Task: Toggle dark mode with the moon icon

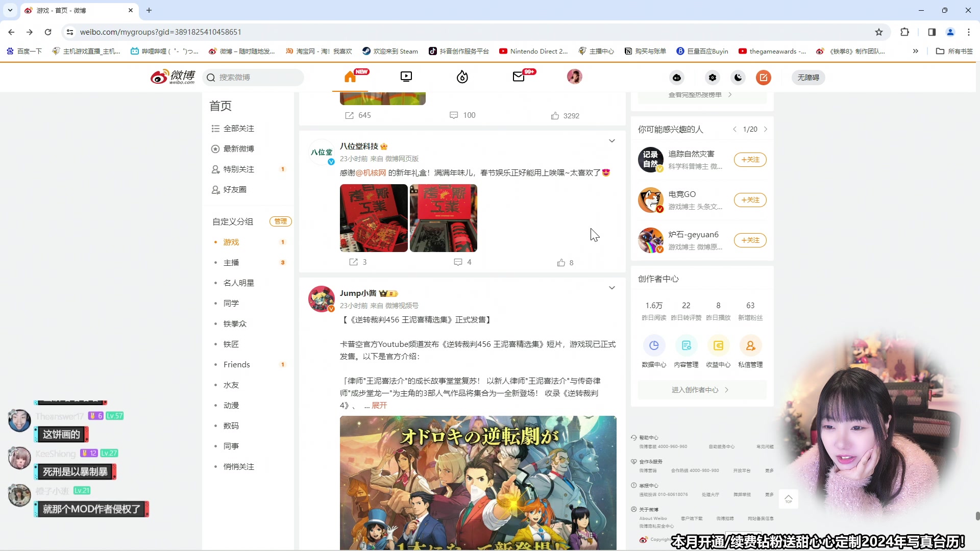Action: [738, 77]
